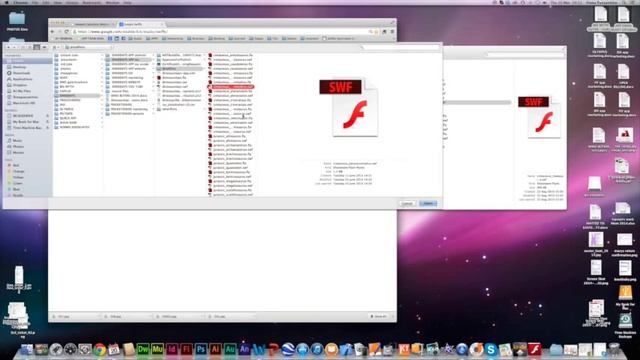Switch file dialog to column view
The height and width of the screenshot is (360, 640).
(x=37, y=47)
